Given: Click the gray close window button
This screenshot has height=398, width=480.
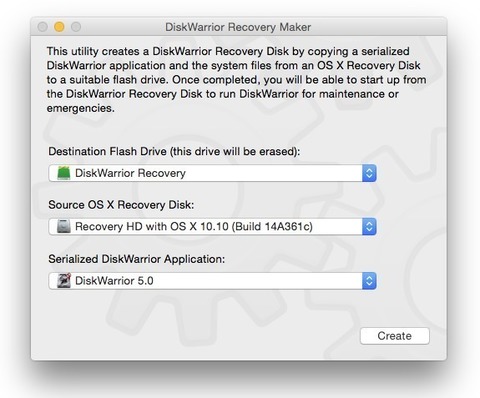Looking at the screenshot, I should [43, 27].
